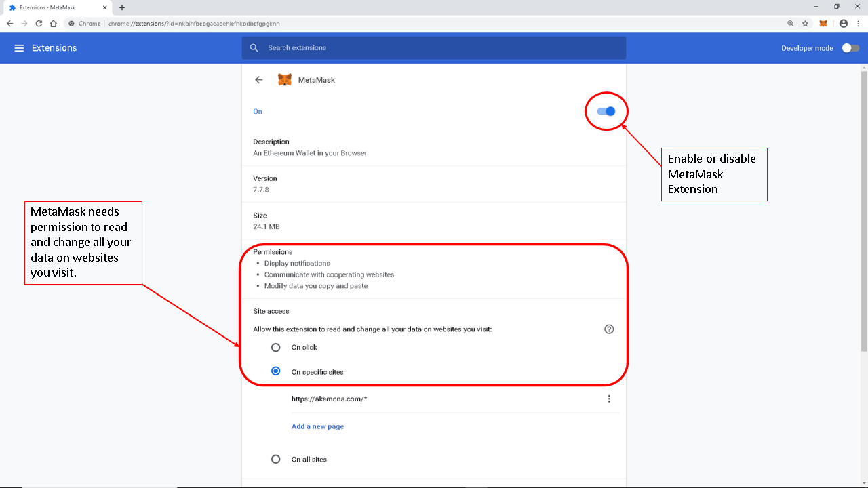The width and height of the screenshot is (868, 488).
Task: Open the Extensions hamburger main menu
Action: [x=19, y=48]
